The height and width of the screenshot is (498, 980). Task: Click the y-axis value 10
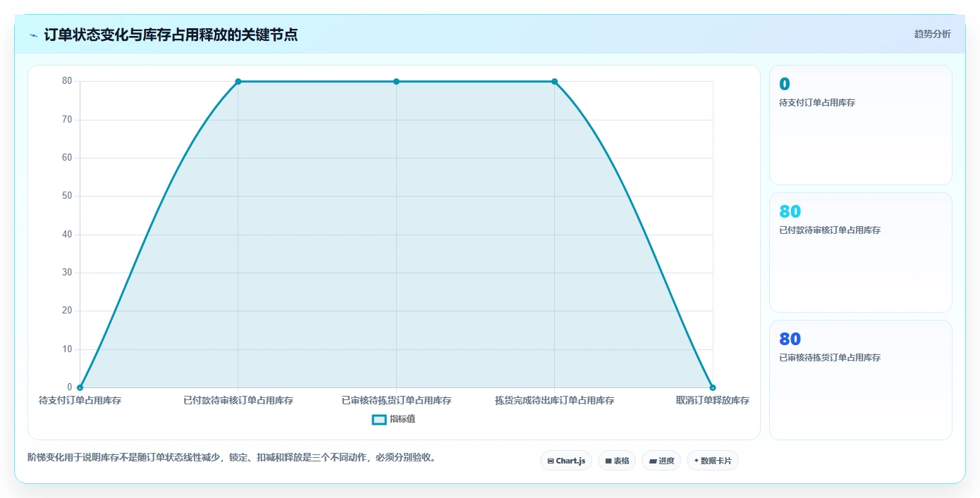[x=67, y=349]
